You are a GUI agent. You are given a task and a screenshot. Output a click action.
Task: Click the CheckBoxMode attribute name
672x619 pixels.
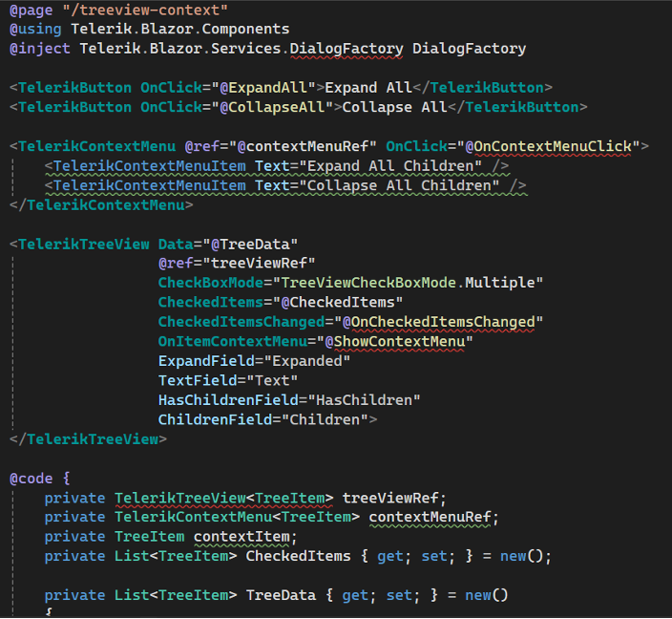210,283
